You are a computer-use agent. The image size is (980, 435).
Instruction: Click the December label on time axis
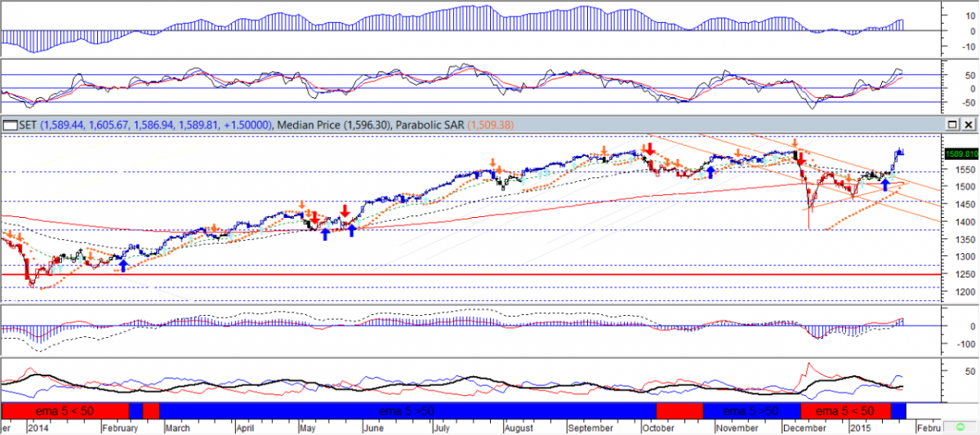[804, 427]
